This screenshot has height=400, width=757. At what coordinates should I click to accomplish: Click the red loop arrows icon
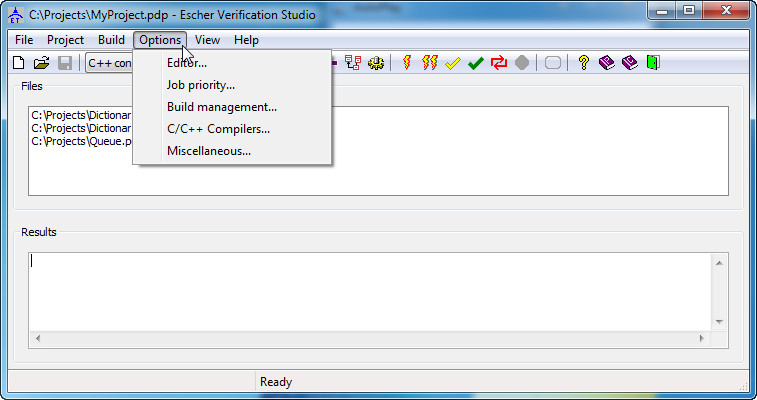tap(499, 63)
